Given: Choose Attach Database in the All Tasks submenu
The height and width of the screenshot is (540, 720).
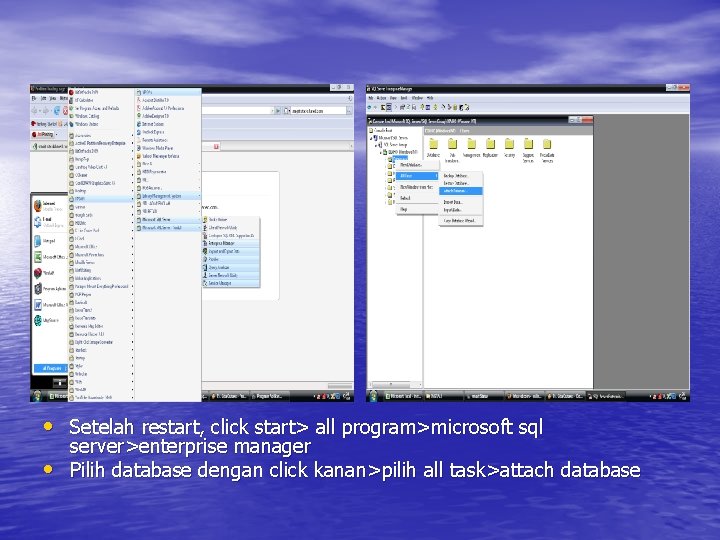Looking at the screenshot, I should (x=461, y=191).
